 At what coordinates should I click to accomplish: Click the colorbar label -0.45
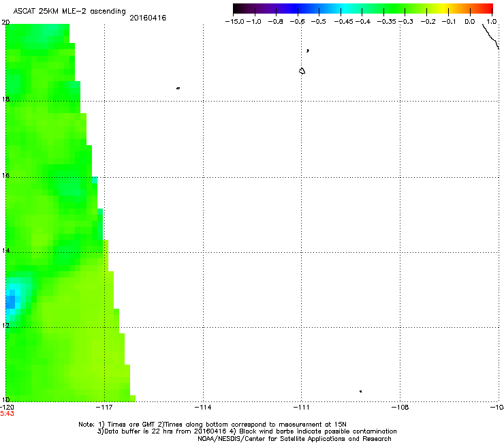click(x=344, y=22)
